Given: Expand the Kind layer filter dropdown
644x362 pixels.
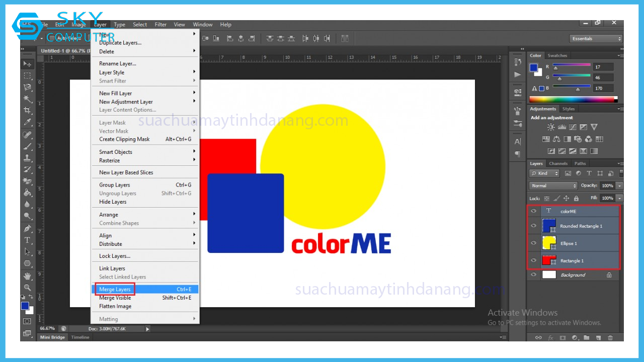Looking at the screenshot, I should coord(544,173).
